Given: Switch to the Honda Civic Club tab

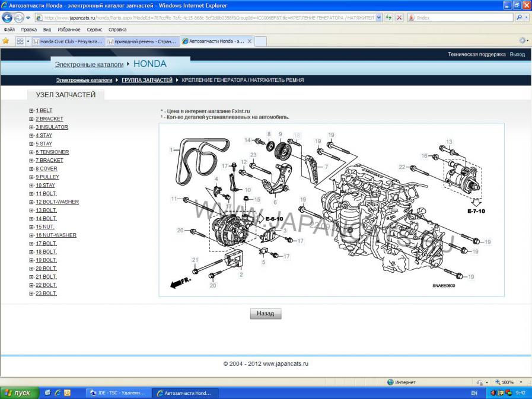Looking at the screenshot, I should [x=69, y=42].
